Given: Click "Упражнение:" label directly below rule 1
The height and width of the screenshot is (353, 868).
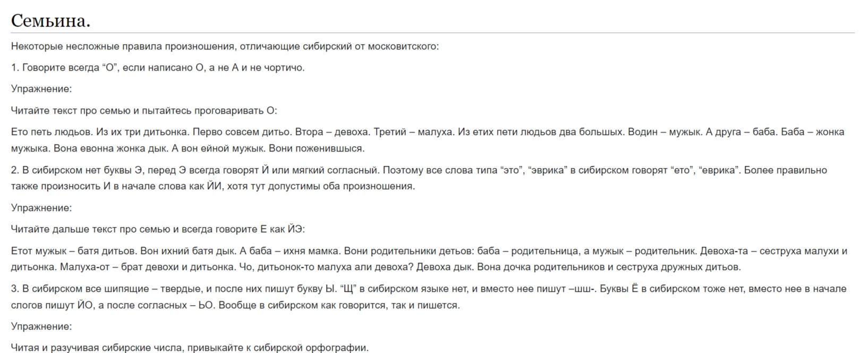Looking at the screenshot, I should click(x=41, y=89).
